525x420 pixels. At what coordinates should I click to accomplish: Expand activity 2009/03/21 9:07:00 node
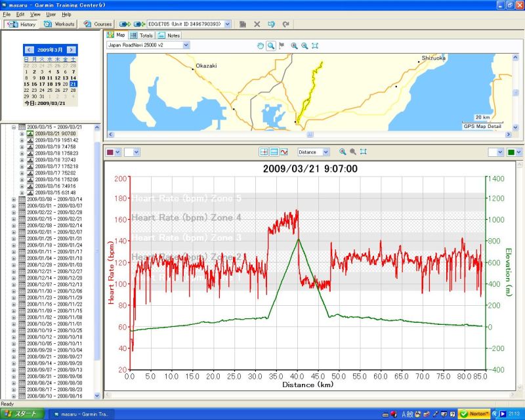(x=22, y=134)
